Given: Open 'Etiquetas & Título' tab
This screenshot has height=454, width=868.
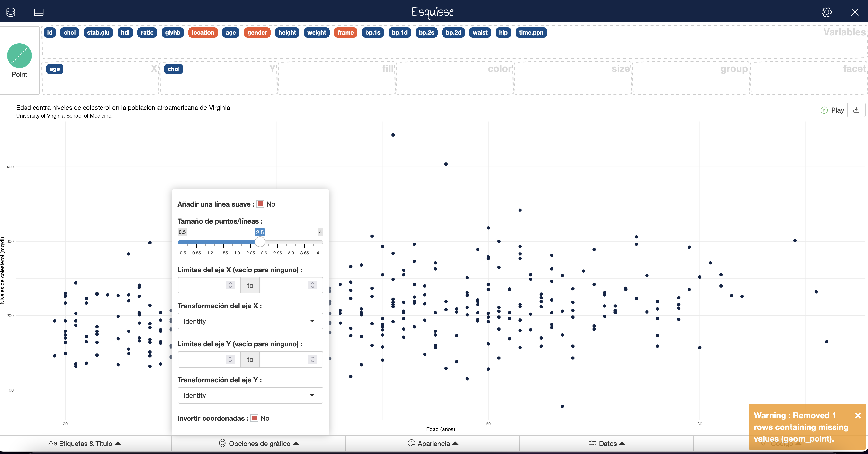Looking at the screenshot, I should (84, 444).
